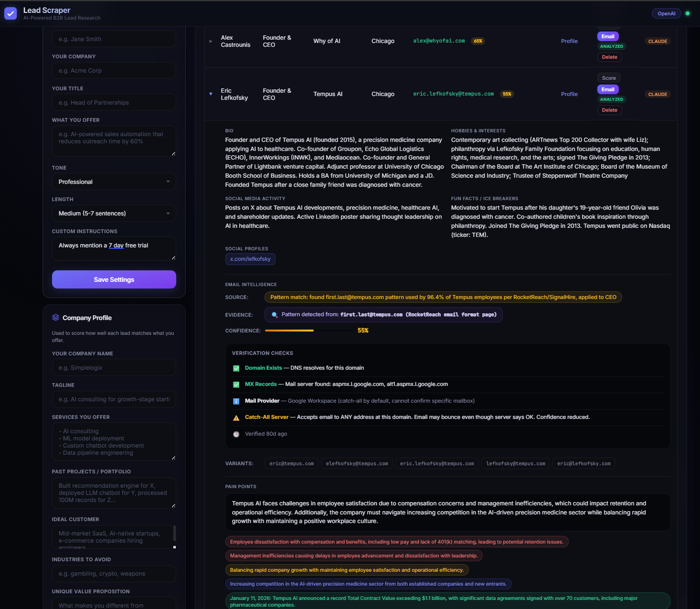The image size is (700, 609).
Task: Click email eric.lefkofsky@tempus.com in table
Action: pyautogui.click(x=453, y=94)
